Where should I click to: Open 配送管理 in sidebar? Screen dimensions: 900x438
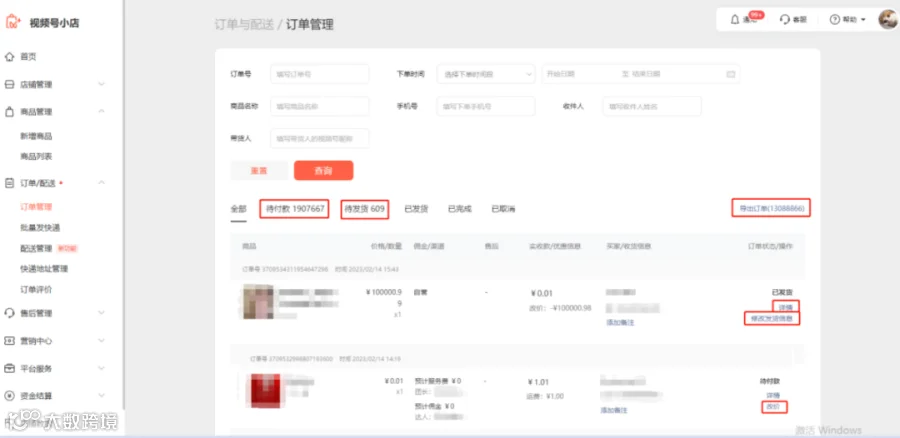coord(36,248)
